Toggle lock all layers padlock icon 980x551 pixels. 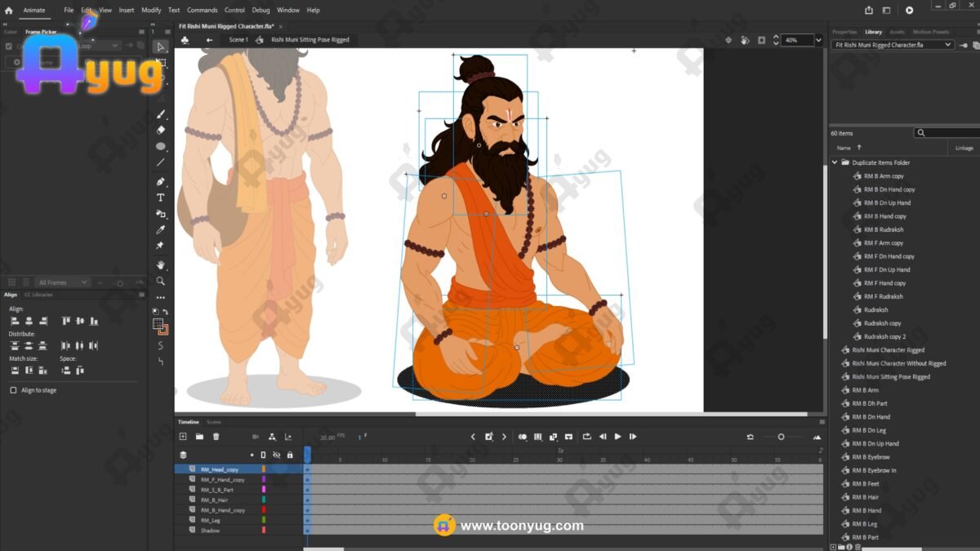click(289, 455)
